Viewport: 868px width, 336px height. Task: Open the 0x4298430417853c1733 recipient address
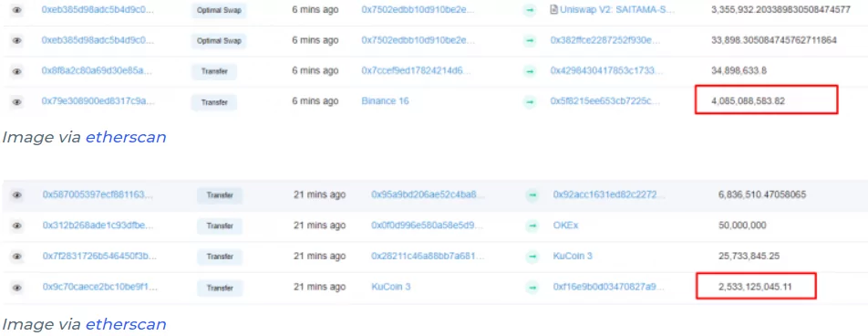605,70
